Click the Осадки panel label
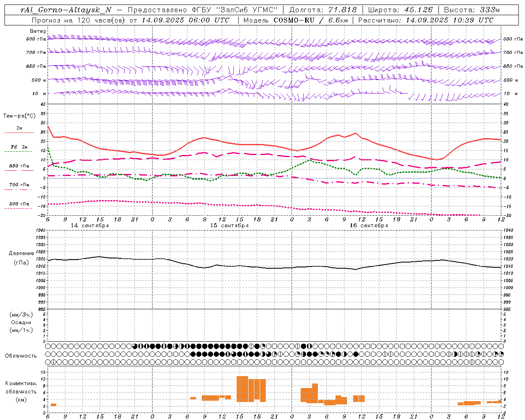 21,322
